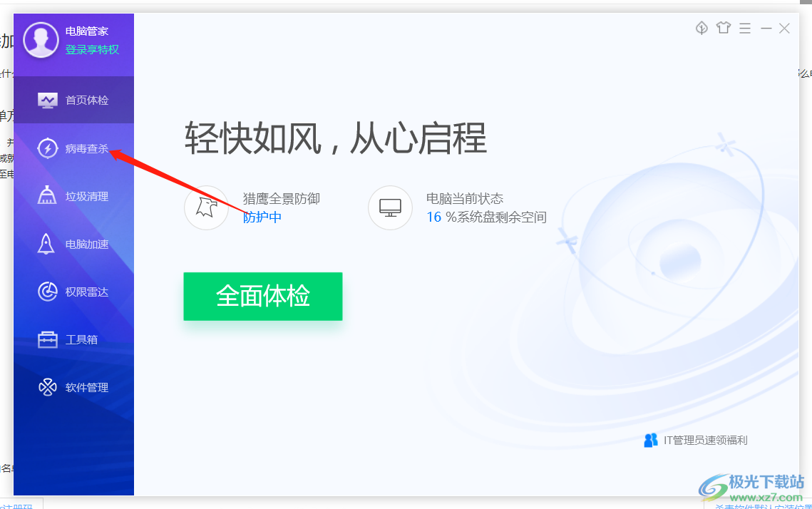Click the 电脑加速 rocket icon
Screen dimensions: 812x509
pos(46,244)
